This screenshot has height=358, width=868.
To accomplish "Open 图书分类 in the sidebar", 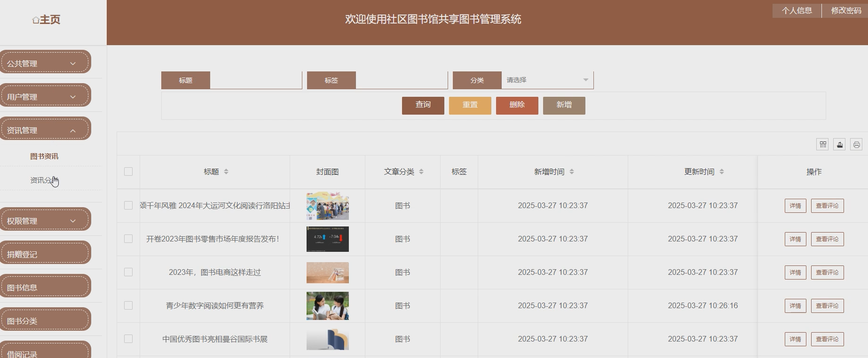I will click(45, 319).
